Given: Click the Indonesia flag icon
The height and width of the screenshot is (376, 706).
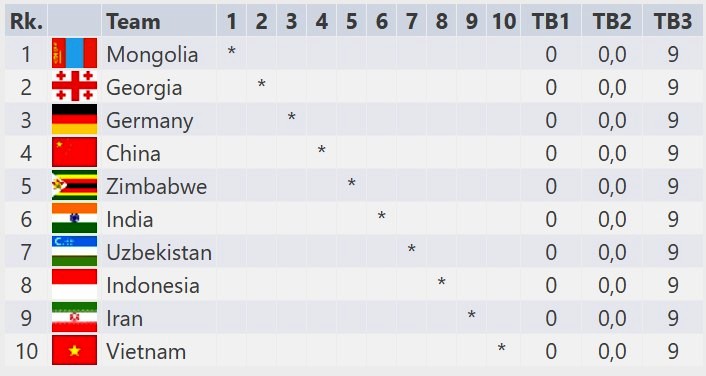Looking at the screenshot, I should (x=74, y=284).
